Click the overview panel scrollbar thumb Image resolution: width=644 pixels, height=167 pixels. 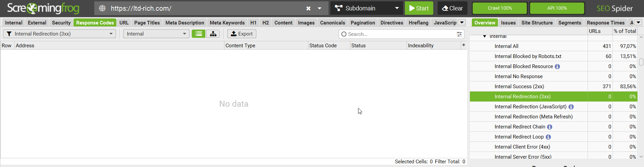(641, 62)
